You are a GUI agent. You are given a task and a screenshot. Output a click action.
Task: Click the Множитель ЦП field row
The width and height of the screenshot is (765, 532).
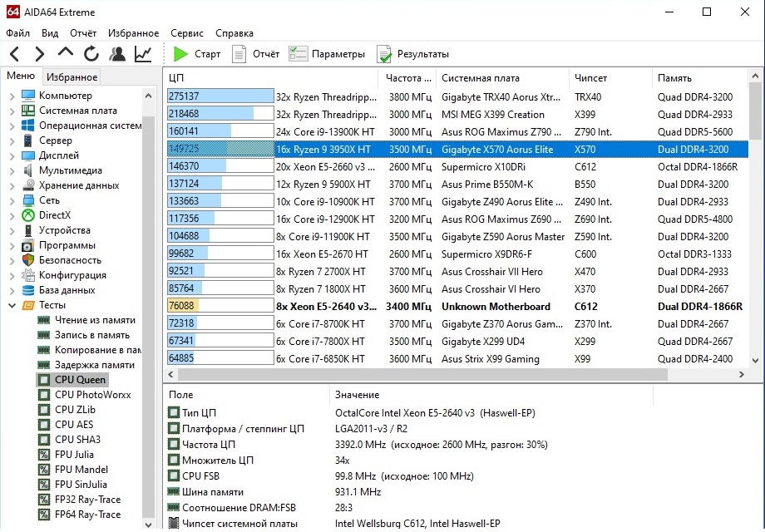410,461
